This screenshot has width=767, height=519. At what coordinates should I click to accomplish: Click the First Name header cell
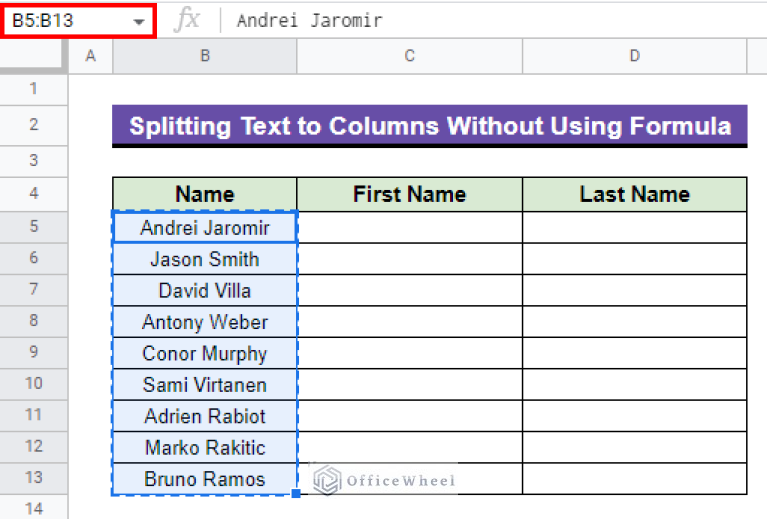(x=409, y=194)
